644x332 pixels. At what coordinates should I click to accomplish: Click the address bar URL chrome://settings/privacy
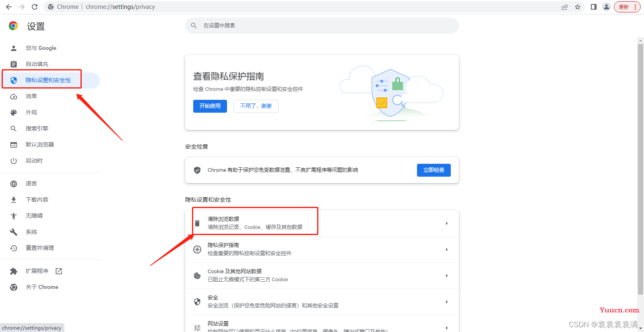(x=120, y=7)
